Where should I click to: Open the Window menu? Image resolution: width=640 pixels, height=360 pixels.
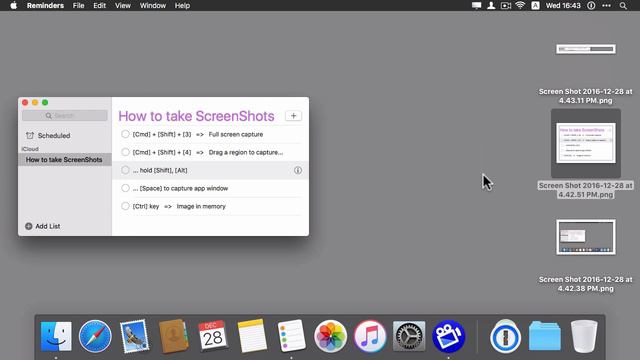(153, 6)
